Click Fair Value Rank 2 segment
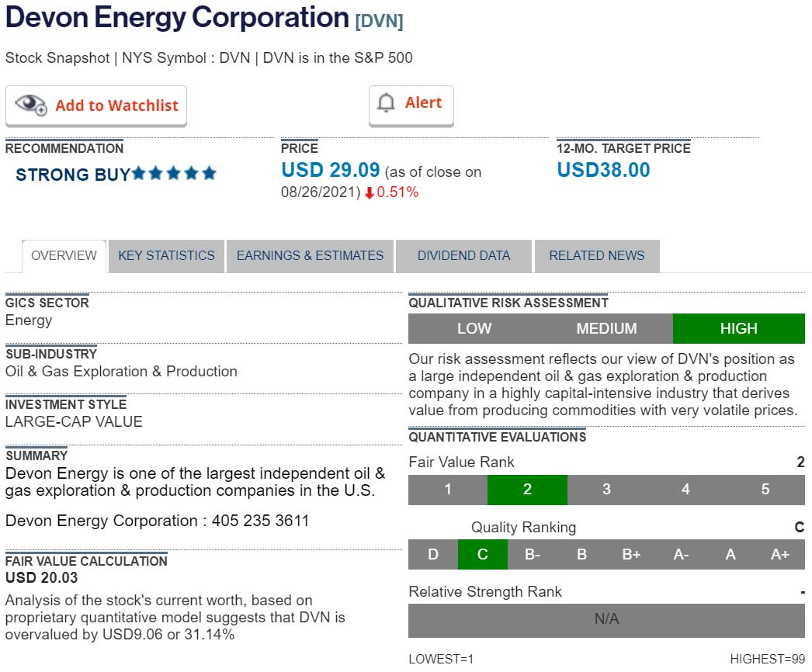This screenshot has height=672, width=812. 527,490
